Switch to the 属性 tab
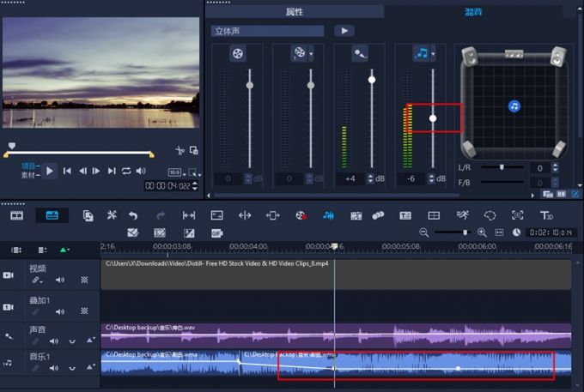 click(x=295, y=12)
